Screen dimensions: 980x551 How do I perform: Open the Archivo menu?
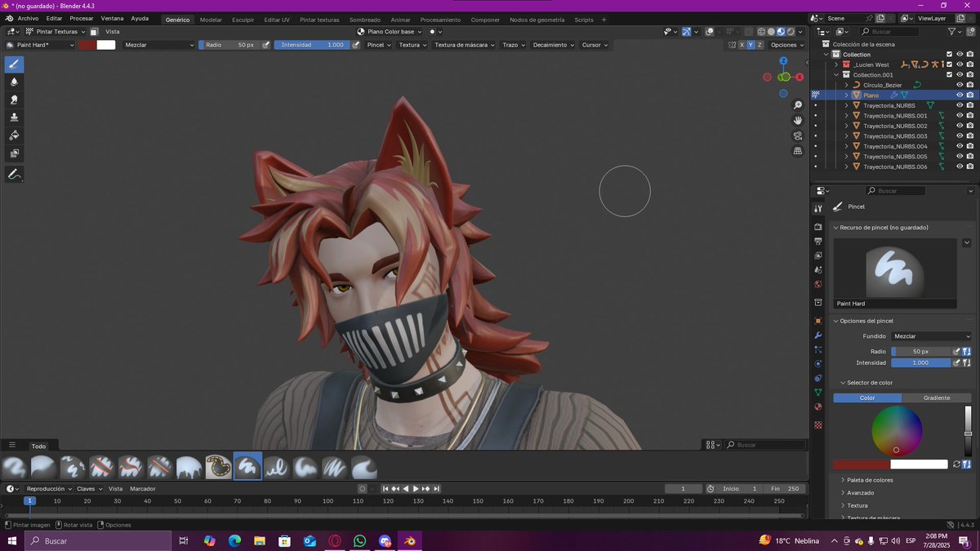28,18
